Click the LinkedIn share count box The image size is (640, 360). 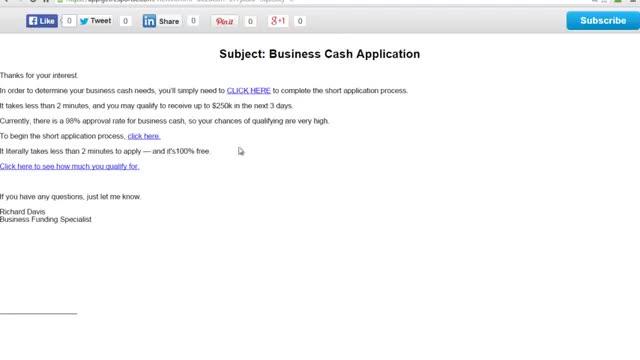tap(193, 21)
